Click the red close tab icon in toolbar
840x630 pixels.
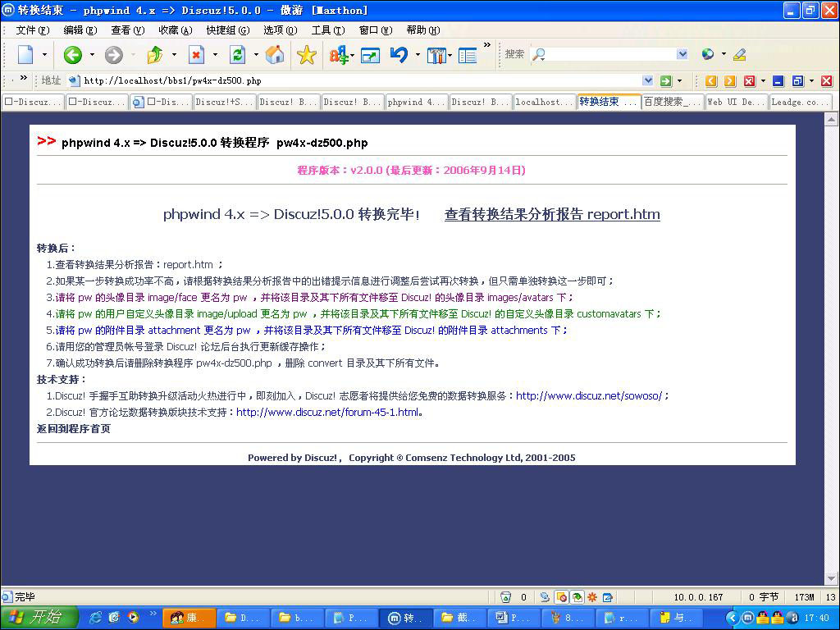point(750,81)
